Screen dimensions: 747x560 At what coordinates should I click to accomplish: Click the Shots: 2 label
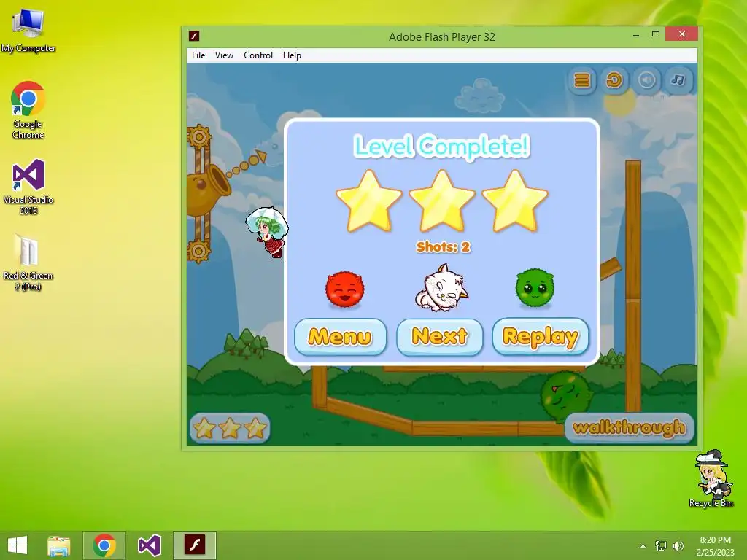tap(443, 246)
